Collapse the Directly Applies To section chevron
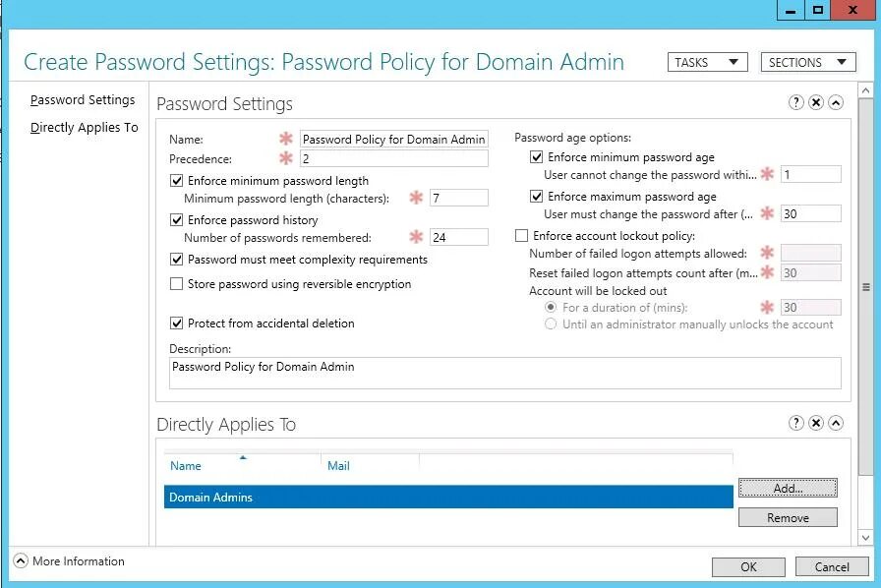The image size is (881, 588). [x=836, y=423]
